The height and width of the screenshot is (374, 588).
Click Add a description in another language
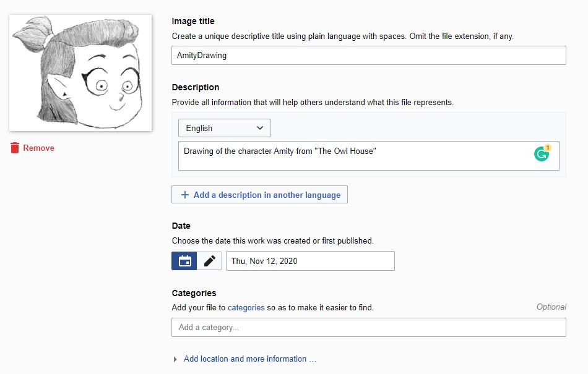(x=259, y=195)
